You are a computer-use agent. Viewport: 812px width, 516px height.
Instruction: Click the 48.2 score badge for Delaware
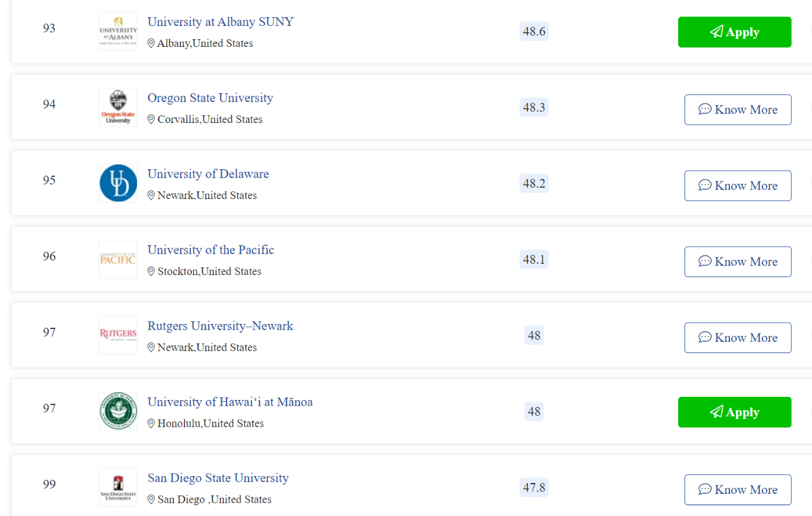pos(534,183)
